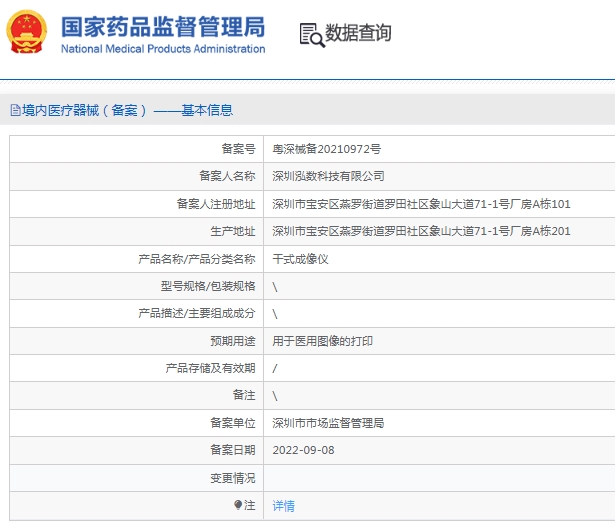
Task: Click the 预期用途 field label
Action: tap(233, 341)
